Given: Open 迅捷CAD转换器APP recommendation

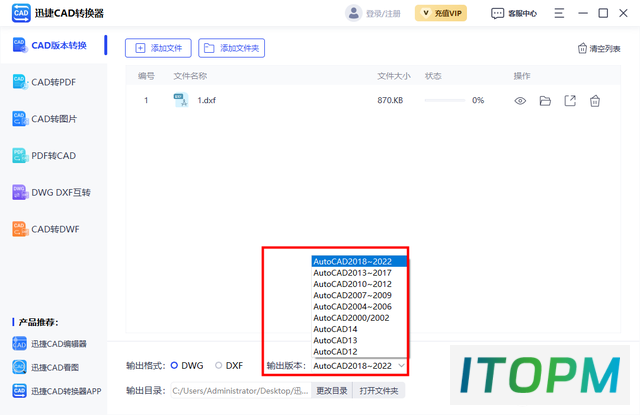Looking at the screenshot, I should tap(57, 391).
